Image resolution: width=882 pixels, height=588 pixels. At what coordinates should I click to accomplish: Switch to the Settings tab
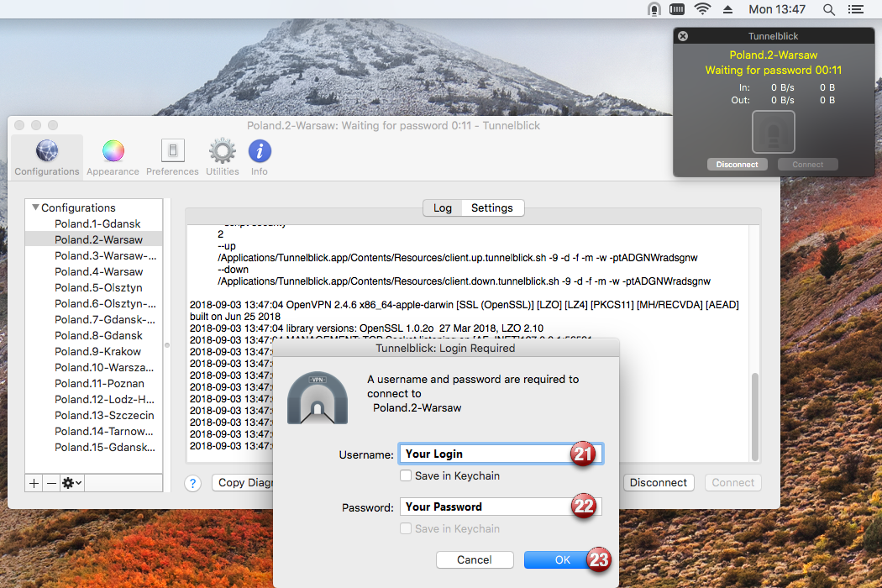coord(492,207)
